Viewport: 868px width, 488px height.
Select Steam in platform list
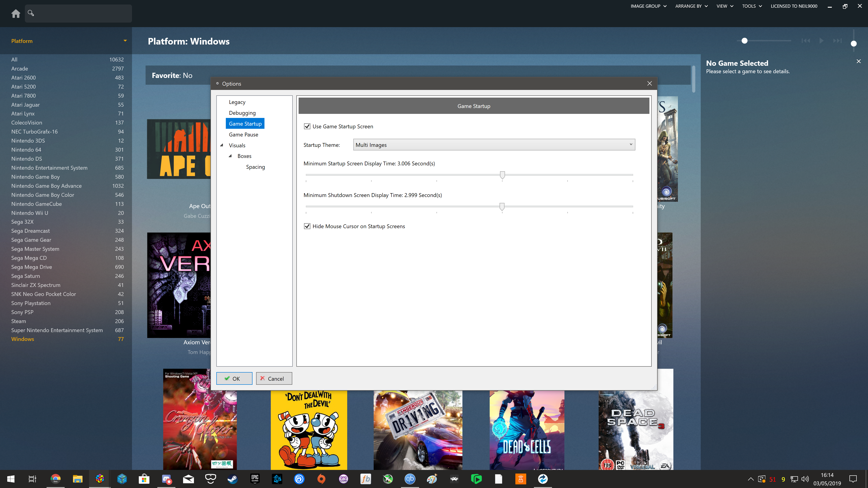tap(67, 321)
